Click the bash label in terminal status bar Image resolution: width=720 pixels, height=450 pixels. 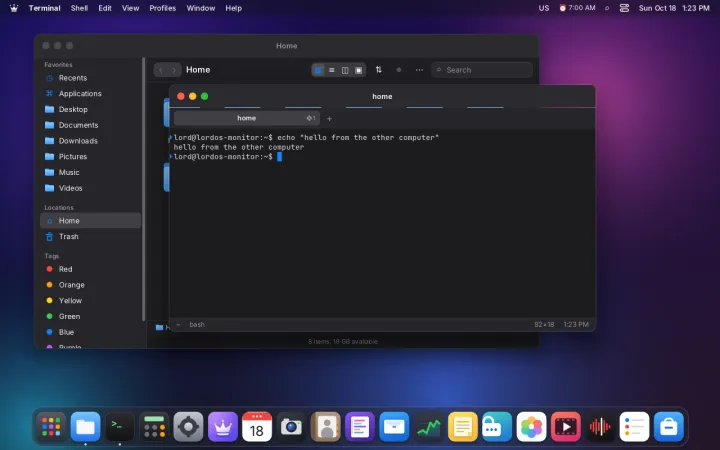coord(197,325)
